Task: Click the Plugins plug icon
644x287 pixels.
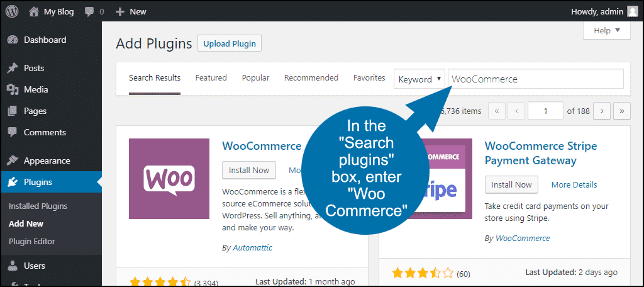Action: [x=13, y=182]
